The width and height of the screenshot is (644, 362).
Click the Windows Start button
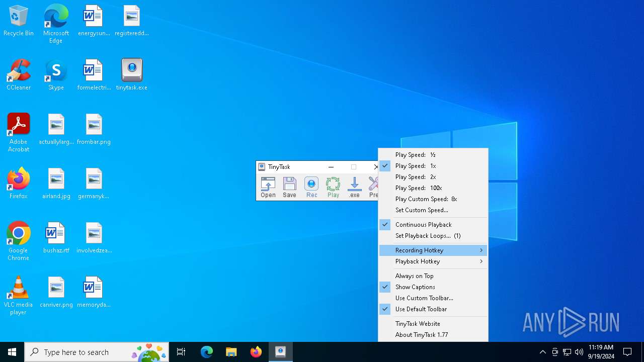(x=12, y=352)
